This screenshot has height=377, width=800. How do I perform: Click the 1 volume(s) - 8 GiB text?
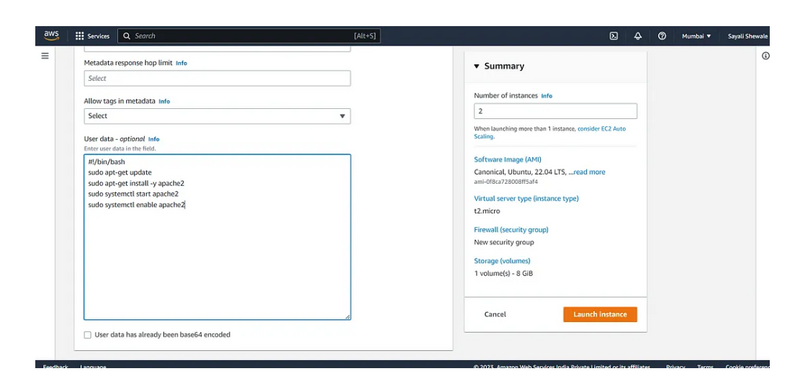coord(504,273)
